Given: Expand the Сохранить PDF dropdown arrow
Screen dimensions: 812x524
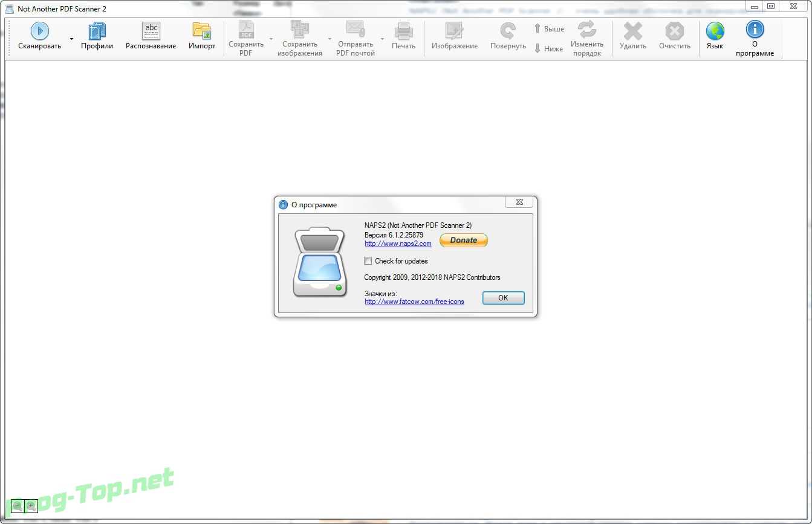Looking at the screenshot, I should tap(271, 39).
